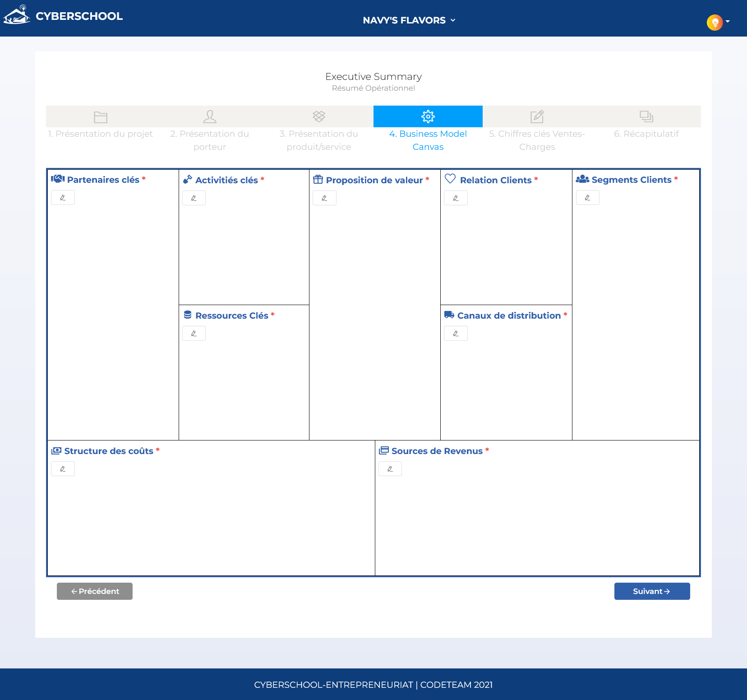Click the caret beside the profile avatar
Viewport: 747px width, 700px height.
728,22
